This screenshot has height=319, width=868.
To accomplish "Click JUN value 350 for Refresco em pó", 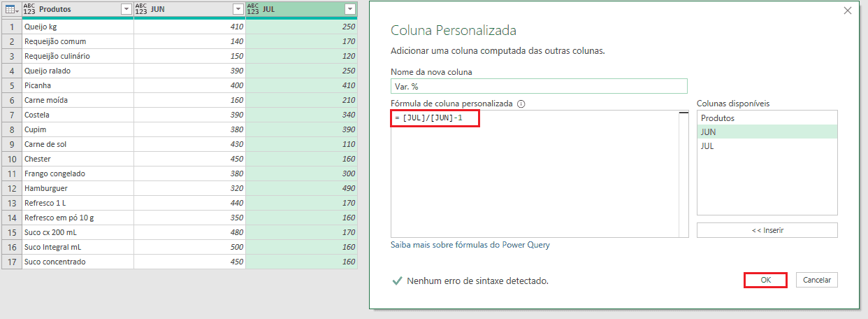I will pos(189,218).
